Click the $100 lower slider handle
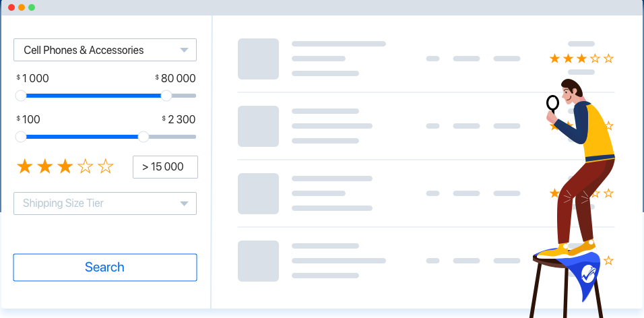 [x=21, y=137]
